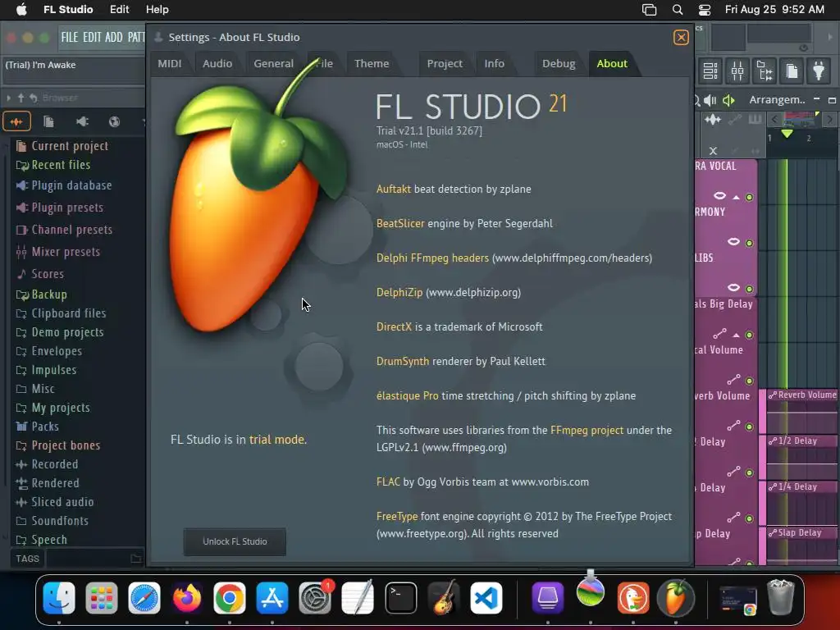
Task: Click the browser up arrow icon
Action: pyautogui.click(x=21, y=98)
